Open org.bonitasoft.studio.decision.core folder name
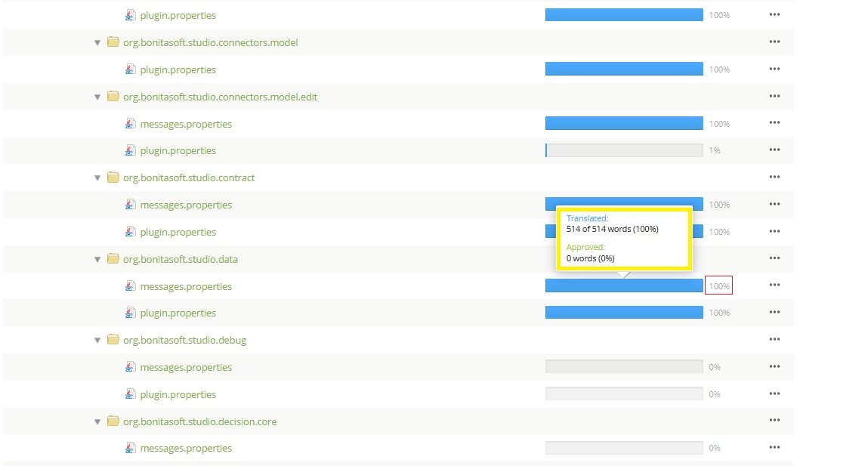 (x=200, y=421)
